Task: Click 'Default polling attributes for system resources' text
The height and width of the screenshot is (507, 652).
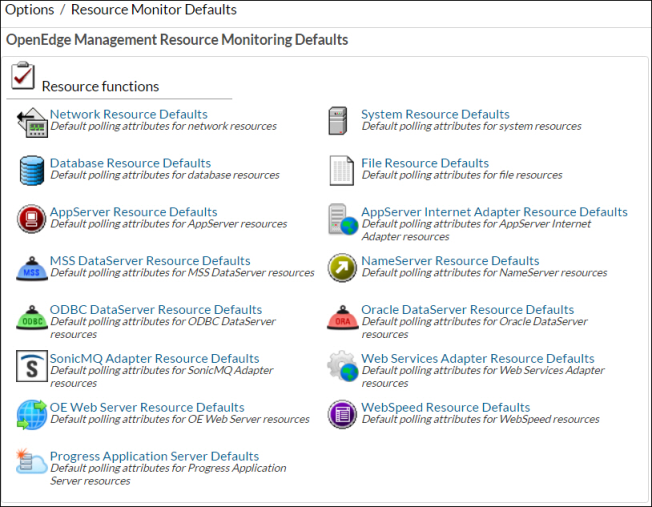Action: pos(471,126)
